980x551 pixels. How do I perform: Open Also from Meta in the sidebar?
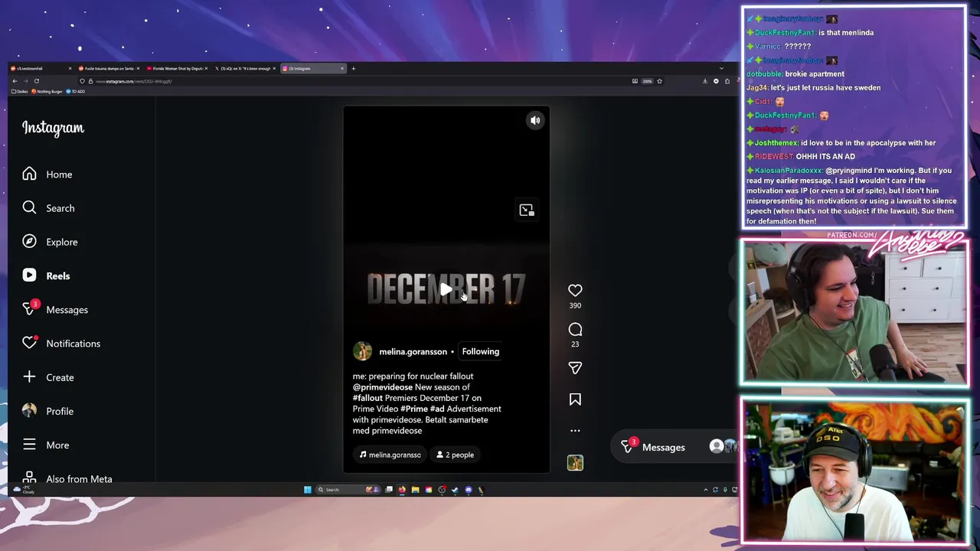67,479
